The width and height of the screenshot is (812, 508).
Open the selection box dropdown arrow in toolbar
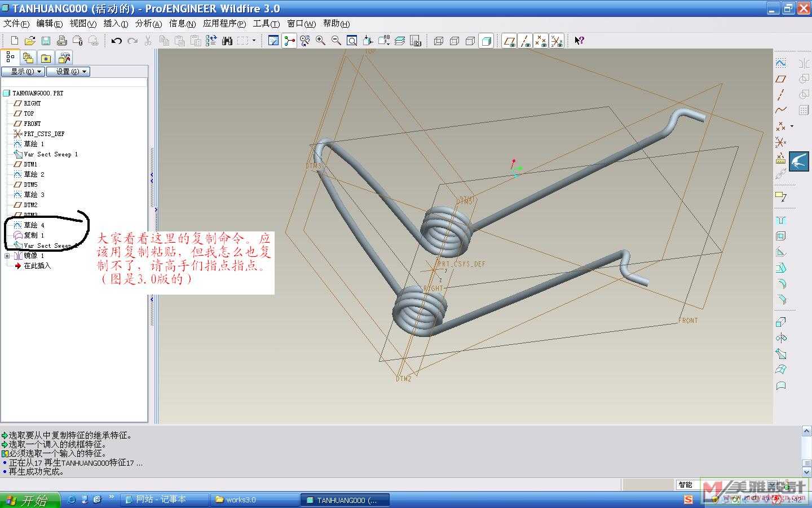pos(254,41)
